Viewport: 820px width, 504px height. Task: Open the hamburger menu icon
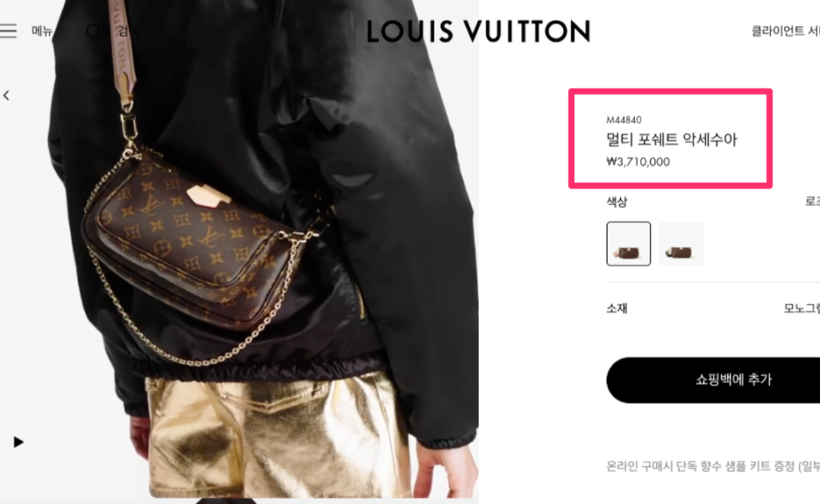[x=8, y=31]
